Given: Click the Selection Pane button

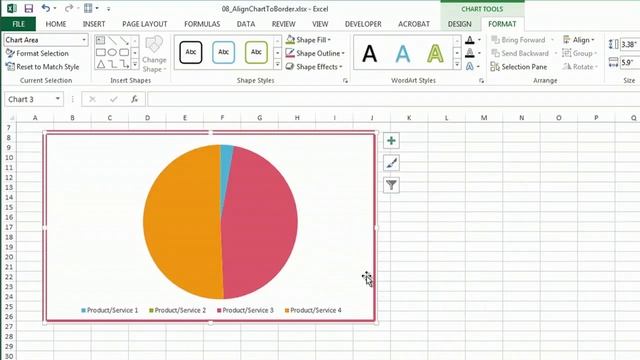Looking at the screenshot, I should [519, 67].
